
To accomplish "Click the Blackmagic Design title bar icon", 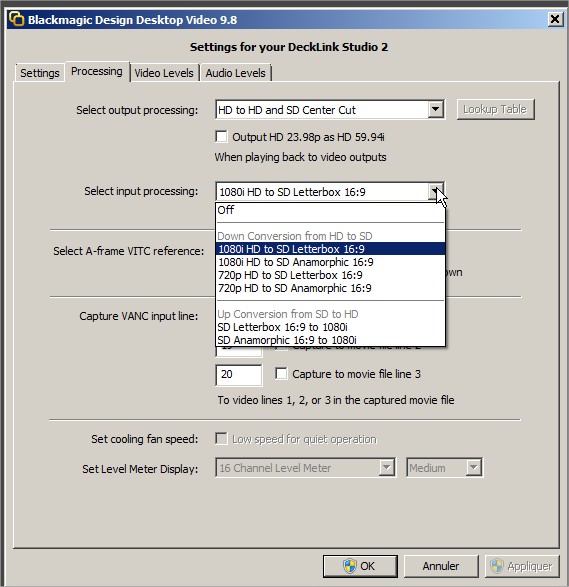I will click(x=16, y=19).
